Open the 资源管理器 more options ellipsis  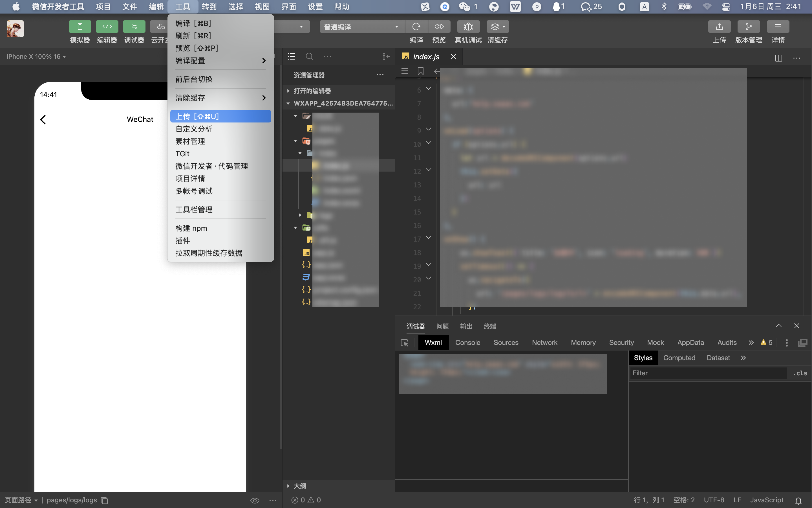click(380, 75)
